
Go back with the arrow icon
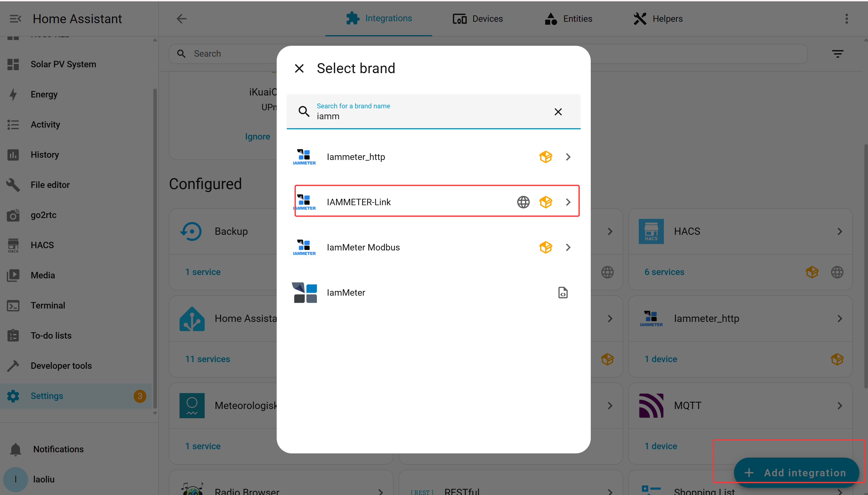[x=181, y=19]
